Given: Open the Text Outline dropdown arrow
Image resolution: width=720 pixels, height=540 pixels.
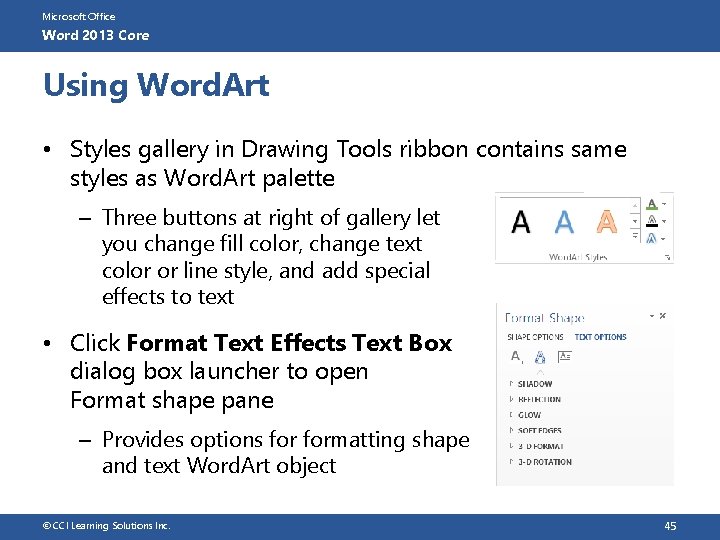Looking at the screenshot, I should [x=664, y=221].
